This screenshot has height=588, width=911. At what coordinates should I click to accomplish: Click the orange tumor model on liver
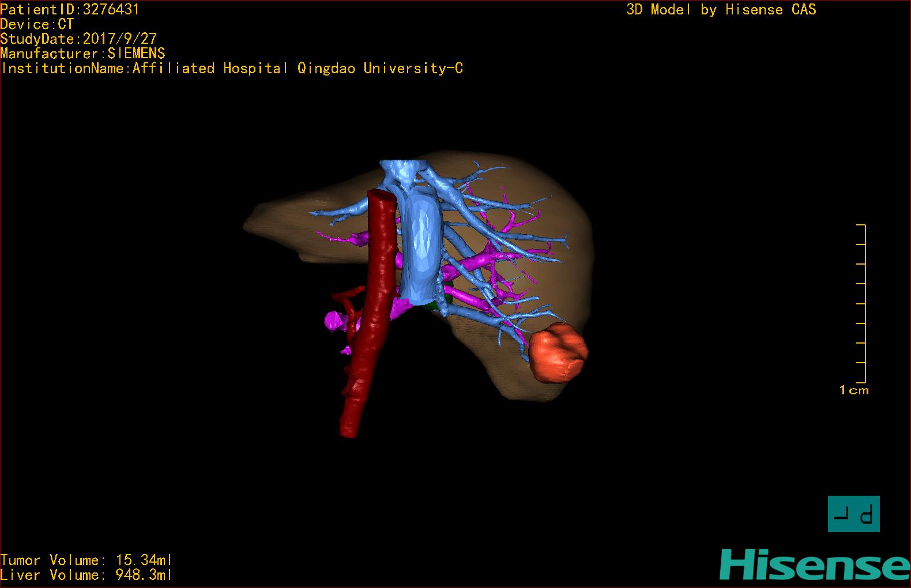point(558,352)
